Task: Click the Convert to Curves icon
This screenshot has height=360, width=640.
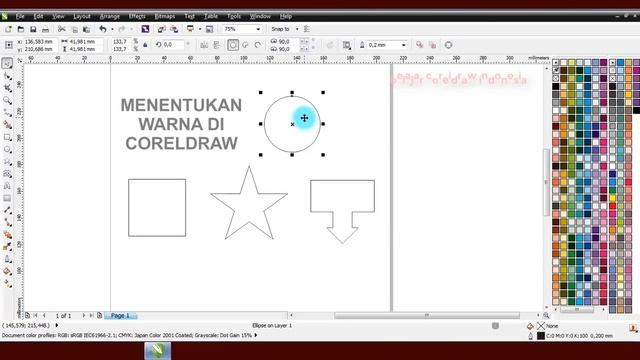Action: pos(448,45)
